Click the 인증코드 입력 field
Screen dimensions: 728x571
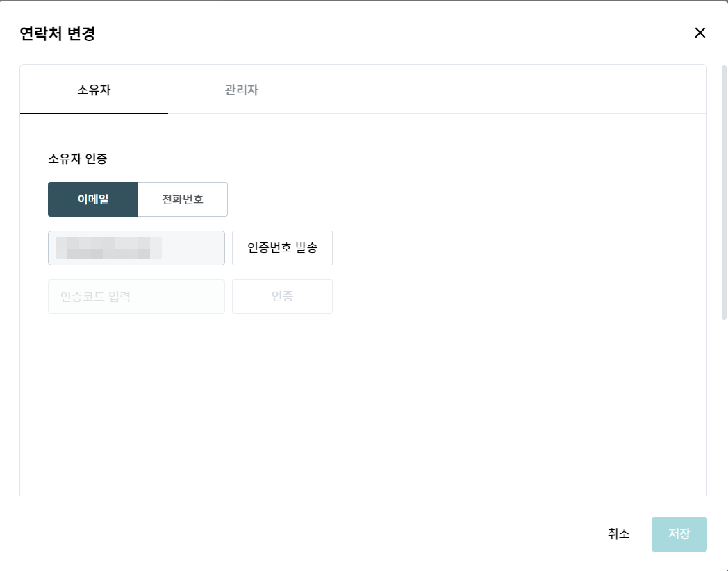tap(136, 297)
